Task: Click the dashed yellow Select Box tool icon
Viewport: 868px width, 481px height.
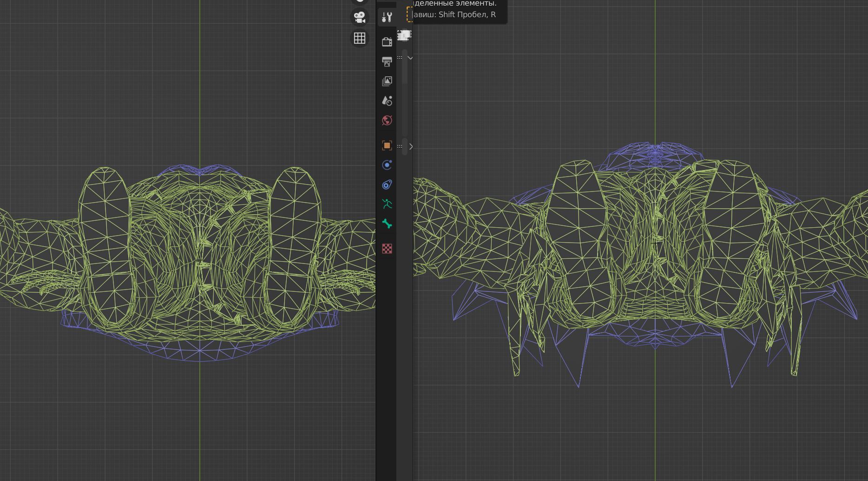Action: (409, 14)
